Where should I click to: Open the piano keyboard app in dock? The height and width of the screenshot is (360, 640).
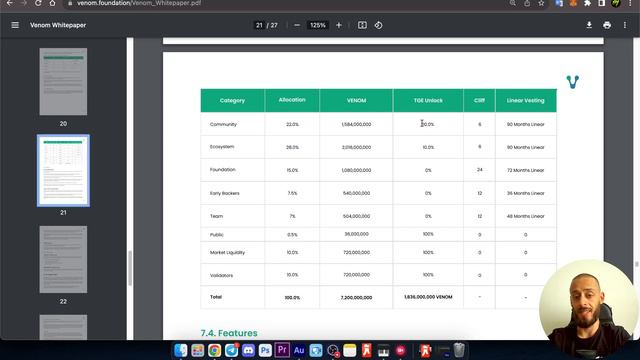[x=383, y=350]
